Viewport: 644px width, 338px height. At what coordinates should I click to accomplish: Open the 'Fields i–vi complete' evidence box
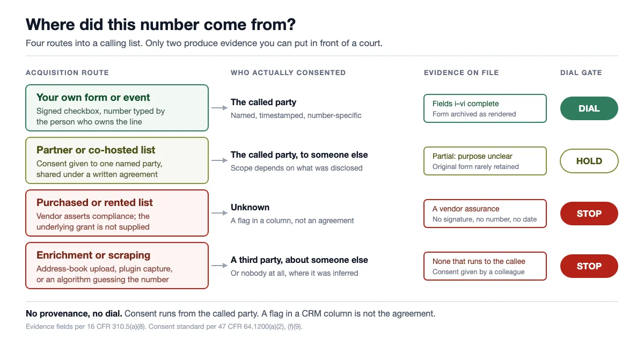click(x=485, y=108)
